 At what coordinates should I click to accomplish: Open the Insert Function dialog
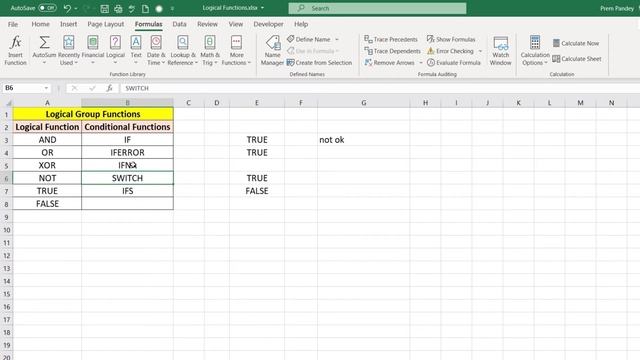[x=16, y=50]
